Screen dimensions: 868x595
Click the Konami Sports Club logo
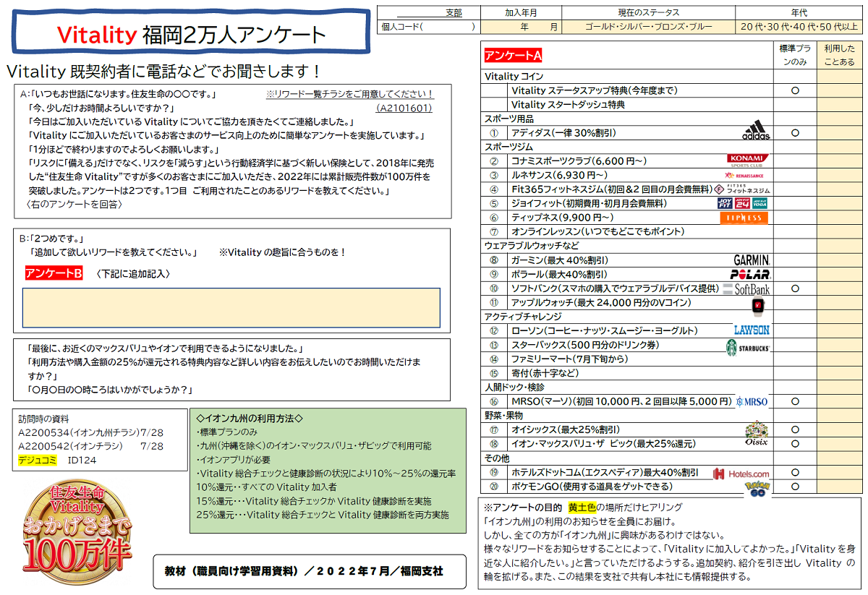click(749, 160)
